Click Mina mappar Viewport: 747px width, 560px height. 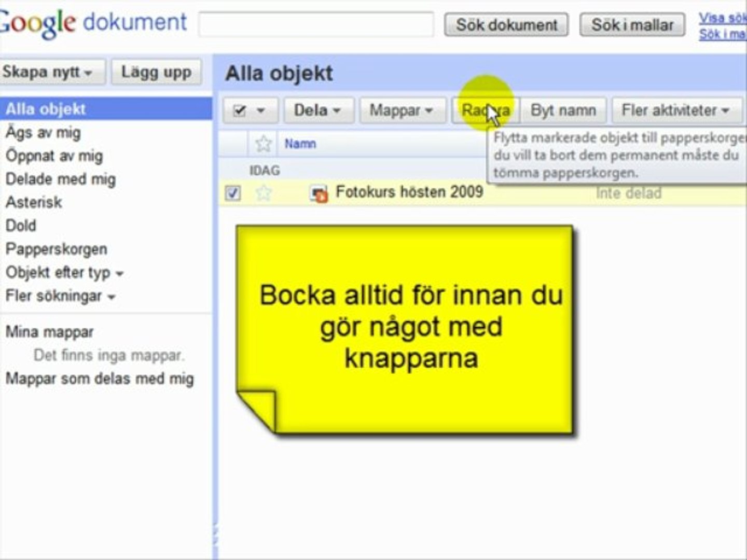click(50, 332)
